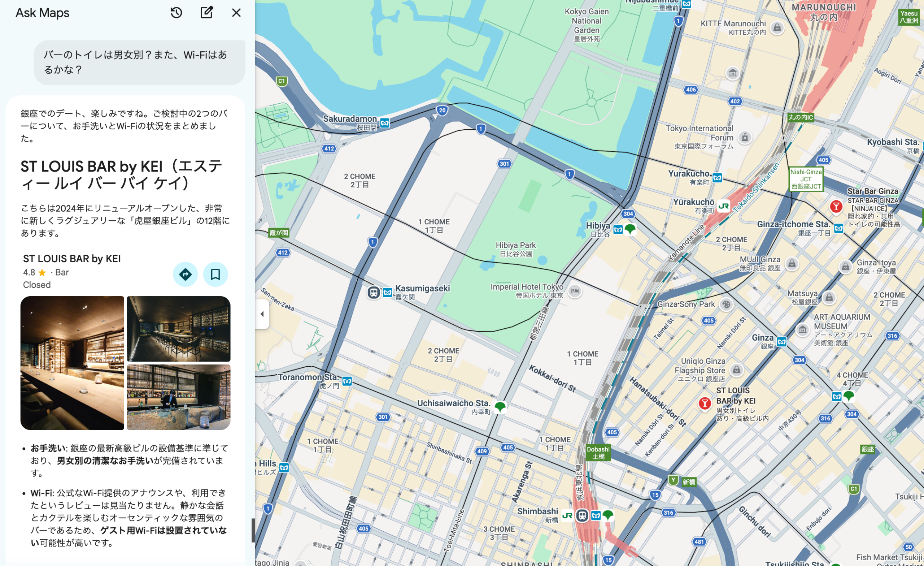Image resolution: width=924 pixels, height=566 pixels.
Task: Click the Star Bar Ginza red pin
Action: coord(836,207)
